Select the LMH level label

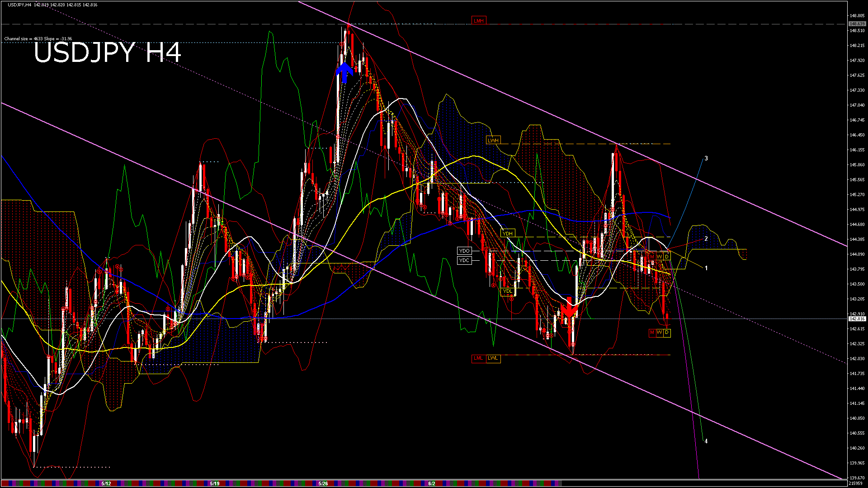479,21
